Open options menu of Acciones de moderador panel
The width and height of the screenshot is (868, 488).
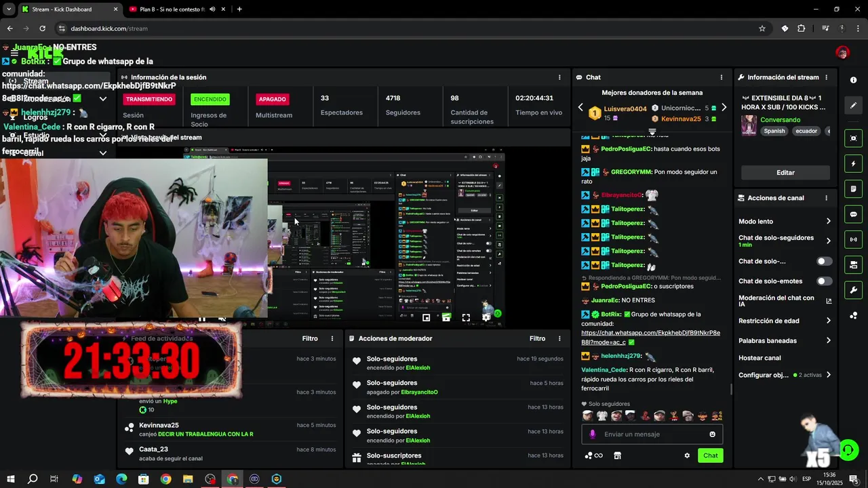tap(559, 338)
